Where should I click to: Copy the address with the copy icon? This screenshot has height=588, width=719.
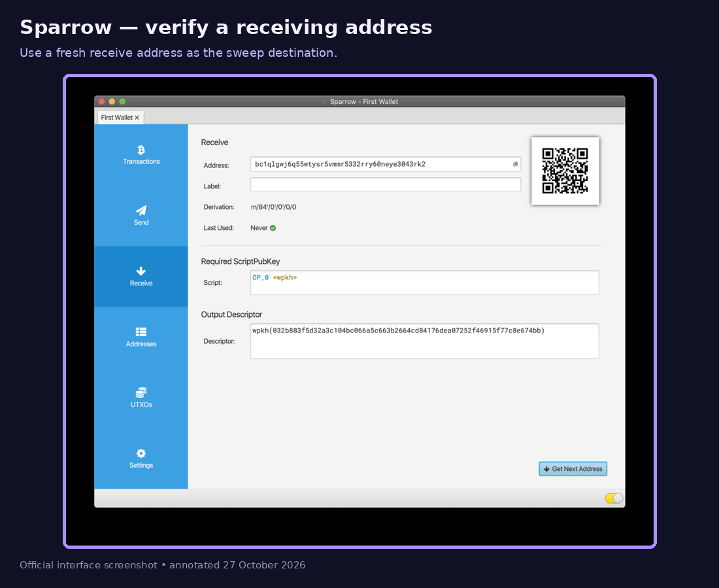(516, 164)
